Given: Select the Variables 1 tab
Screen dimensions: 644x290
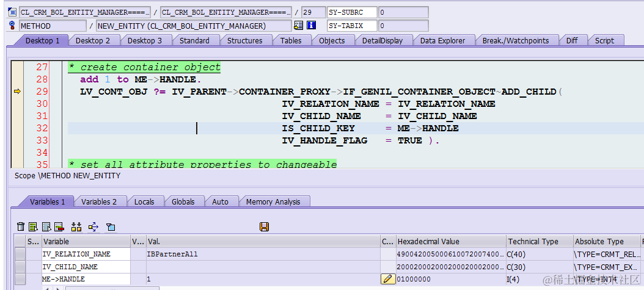Looking at the screenshot, I should (x=47, y=202).
